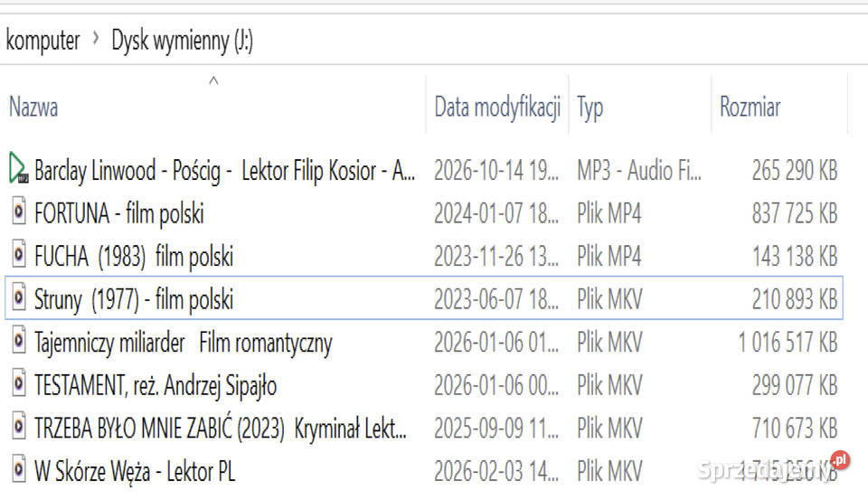Click the date 2026-01-06 00 for TESTAMENT
This screenshot has height=500, width=868.
[496, 386]
